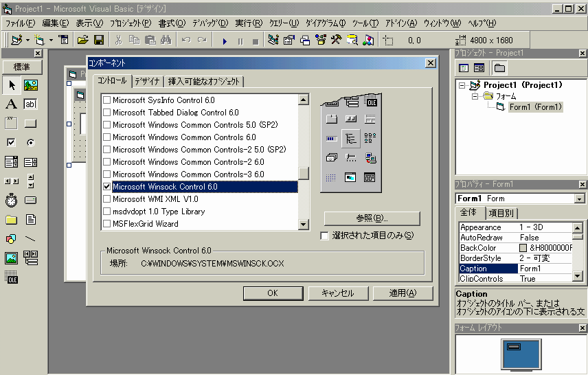Click the OK button
This screenshot has width=588, height=375.
[273, 293]
